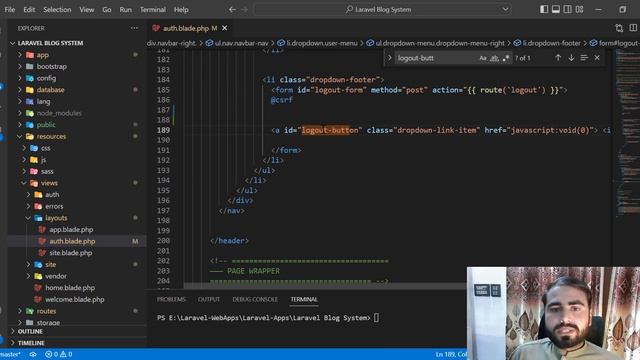
Task: Toggle bottom panel layout icon
Action: [x=556, y=9]
